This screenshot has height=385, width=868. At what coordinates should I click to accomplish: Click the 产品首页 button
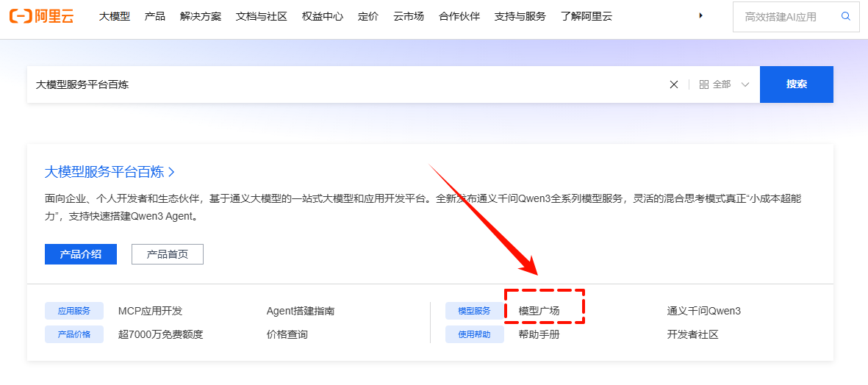point(167,254)
